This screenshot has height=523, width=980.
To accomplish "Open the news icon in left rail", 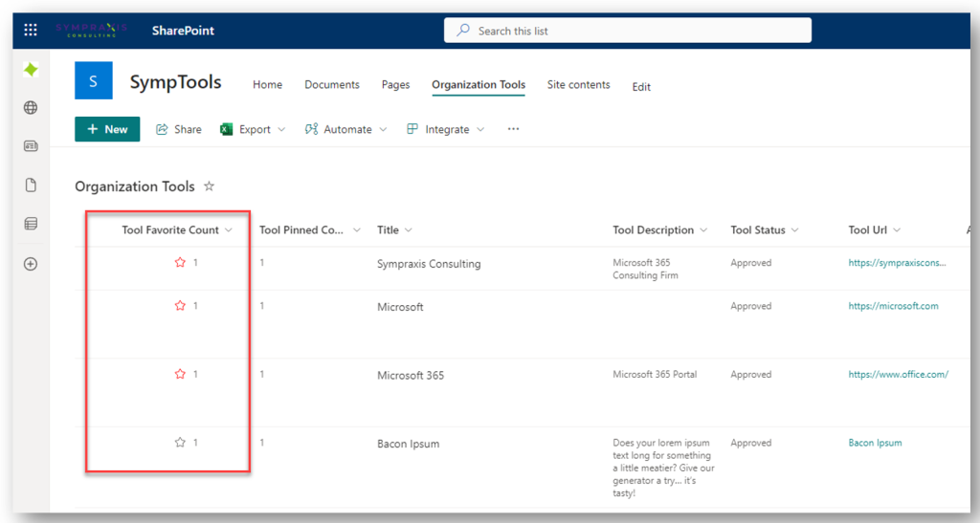I will tap(31, 146).
